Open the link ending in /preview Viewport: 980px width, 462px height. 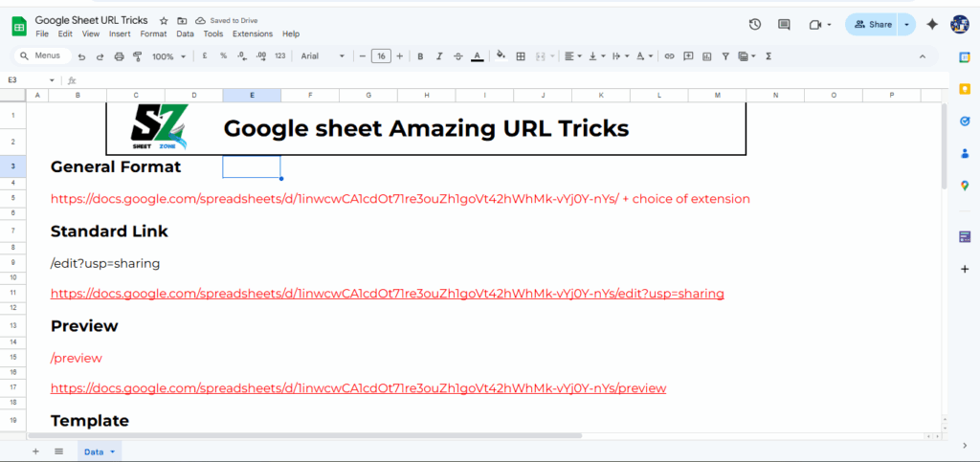point(358,388)
